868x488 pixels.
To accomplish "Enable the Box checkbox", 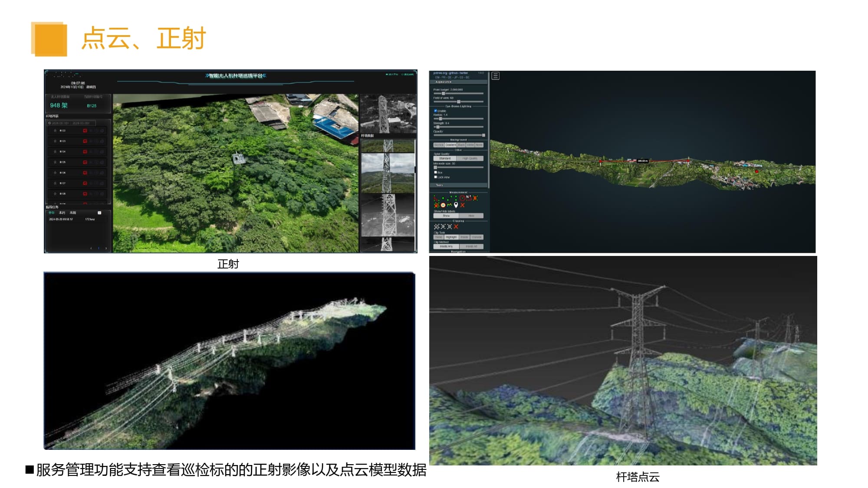I will pos(435,172).
